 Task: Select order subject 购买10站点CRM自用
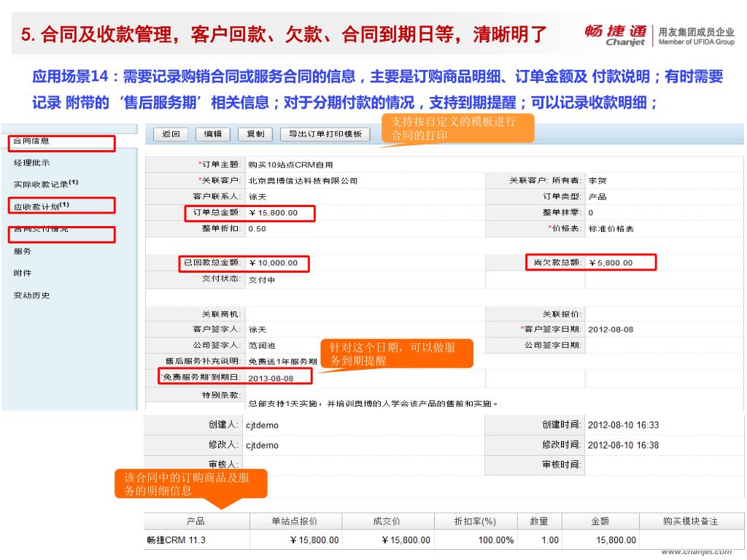click(290, 165)
